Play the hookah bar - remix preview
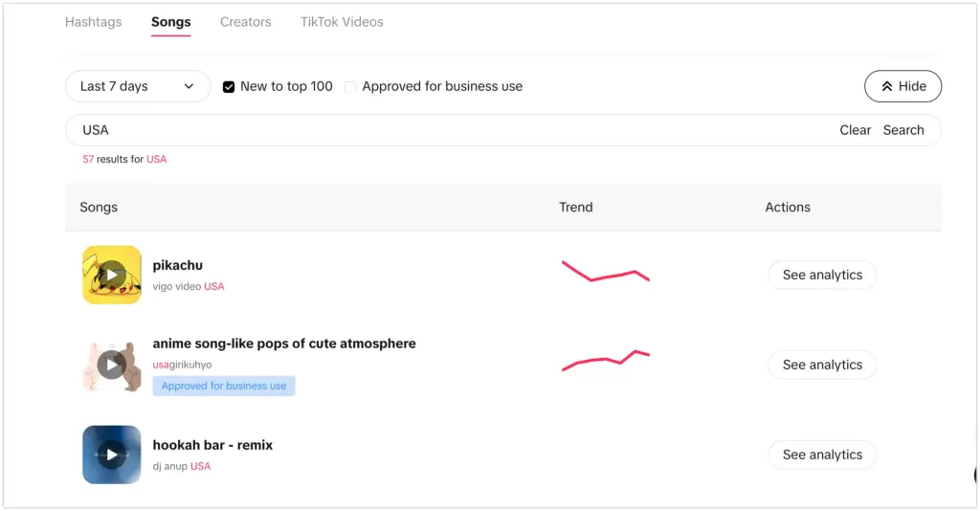This screenshot has height=511, width=980. (x=112, y=455)
